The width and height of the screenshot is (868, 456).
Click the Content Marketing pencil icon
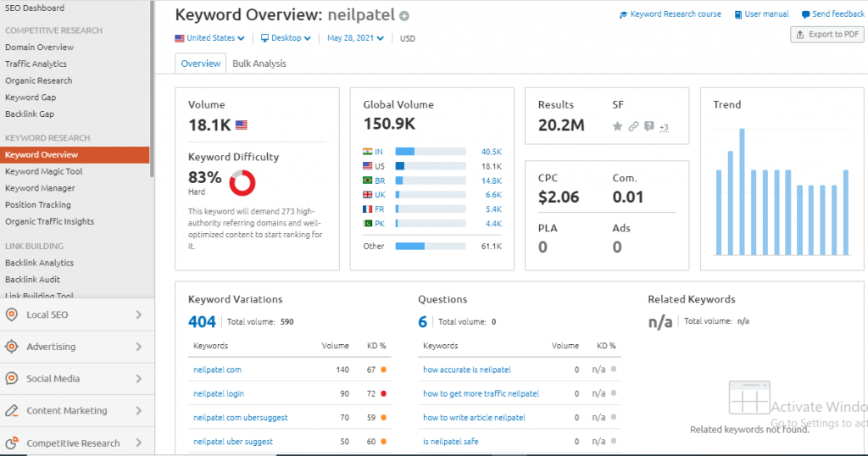pyautogui.click(x=12, y=410)
